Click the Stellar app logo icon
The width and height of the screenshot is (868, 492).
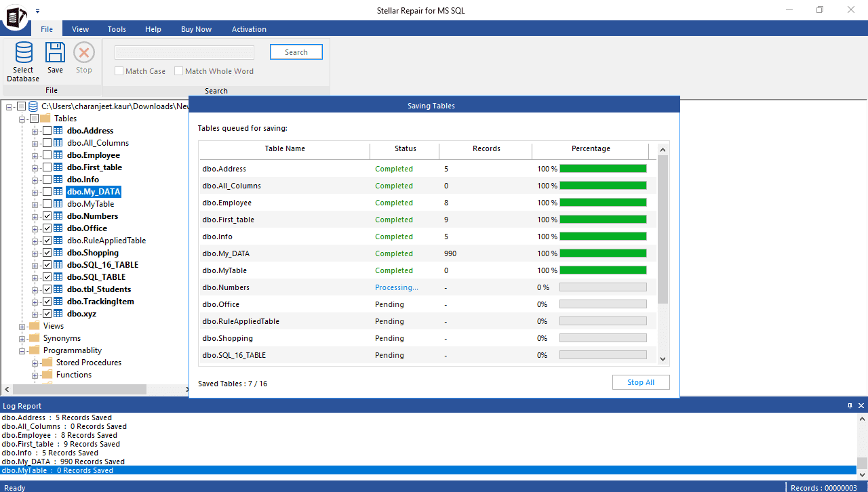point(15,17)
